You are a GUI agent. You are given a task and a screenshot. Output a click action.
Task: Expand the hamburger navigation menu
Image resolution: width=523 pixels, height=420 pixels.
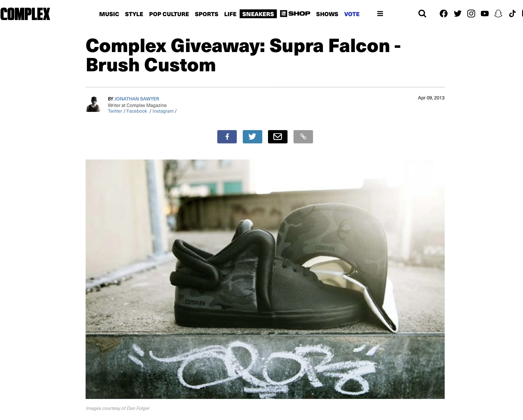[x=380, y=14]
